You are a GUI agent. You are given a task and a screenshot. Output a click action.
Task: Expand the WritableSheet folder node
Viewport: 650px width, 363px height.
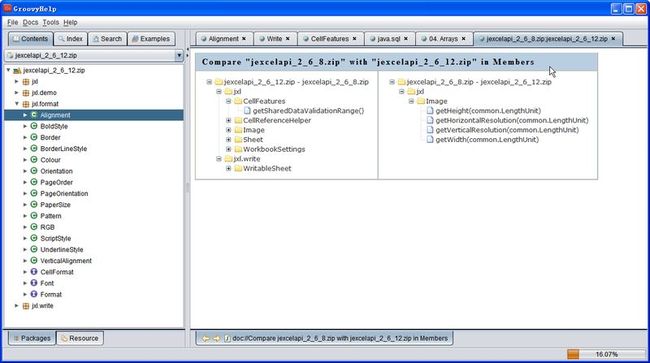click(x=228, y=168)
